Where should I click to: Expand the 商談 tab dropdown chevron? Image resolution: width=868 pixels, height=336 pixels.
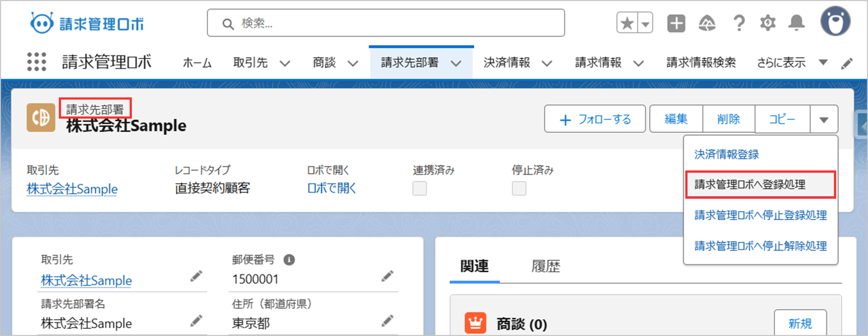353,64
